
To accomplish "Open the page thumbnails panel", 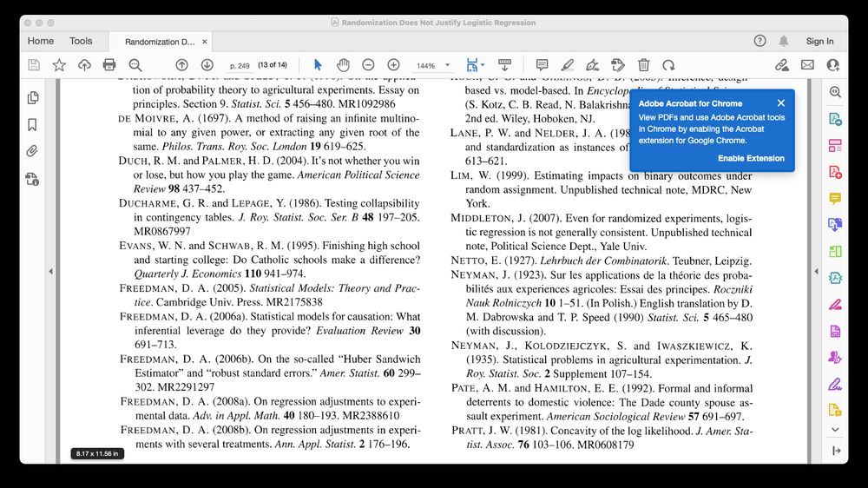I will pos(33,98).
